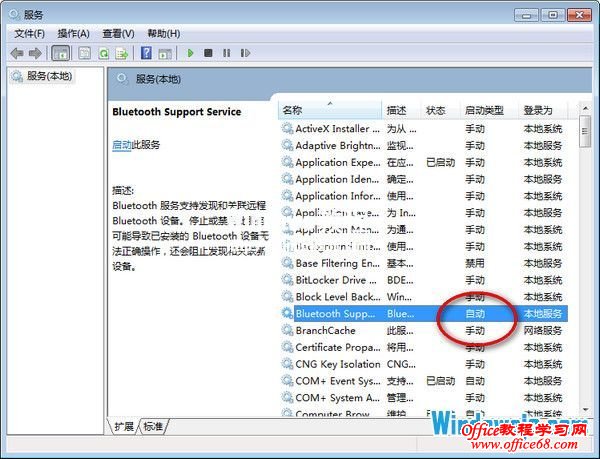This screenshot has width=600, height=459.
Task: Toggle the show/hide console tree icon
Action: tap(60, 53)
